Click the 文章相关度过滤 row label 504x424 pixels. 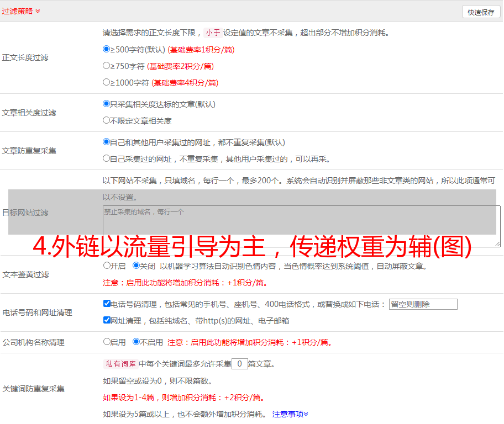pyautogui.click(x=29, y=113)
